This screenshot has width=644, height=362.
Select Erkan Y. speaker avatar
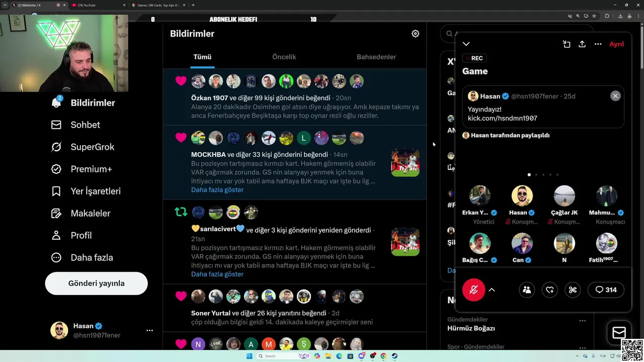pos(479,196)
